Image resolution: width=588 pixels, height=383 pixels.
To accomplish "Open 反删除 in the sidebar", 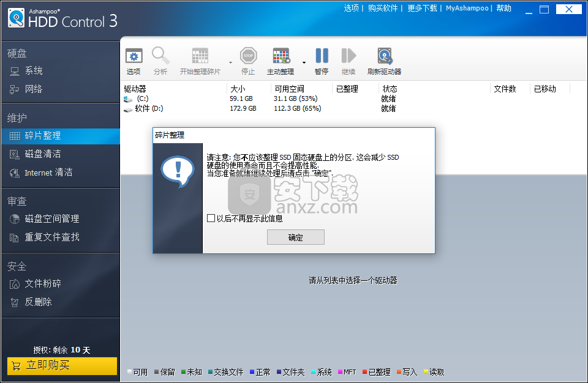I will pos(61,302).
